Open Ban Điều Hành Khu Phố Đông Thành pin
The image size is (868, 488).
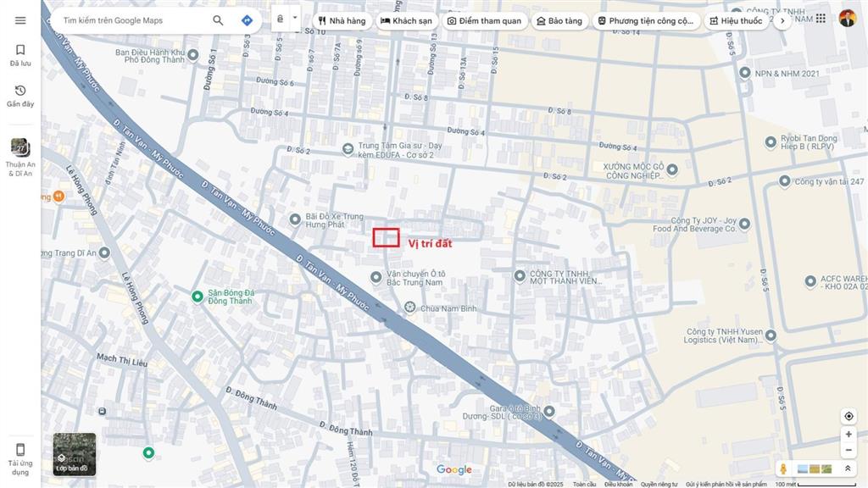(192, 55)
